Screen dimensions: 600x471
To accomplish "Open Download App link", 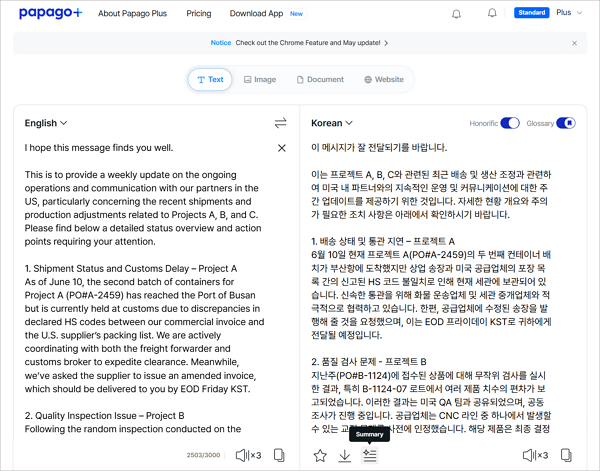I will (x=255, y=14).
